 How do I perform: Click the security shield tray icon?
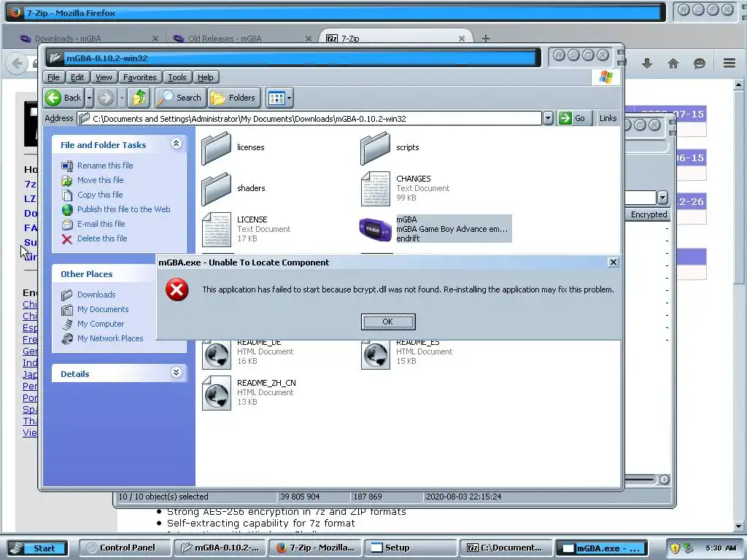coord(675,548)
